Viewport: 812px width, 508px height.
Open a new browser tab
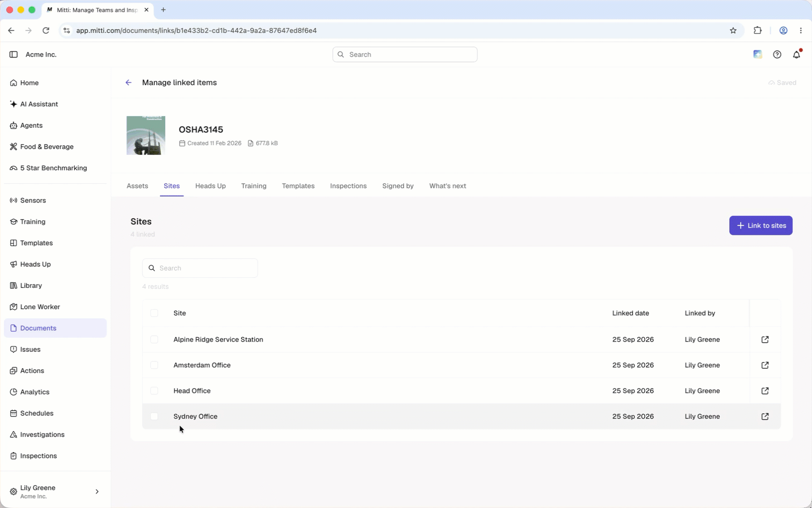pyautogui.click(x=163, y=10)
